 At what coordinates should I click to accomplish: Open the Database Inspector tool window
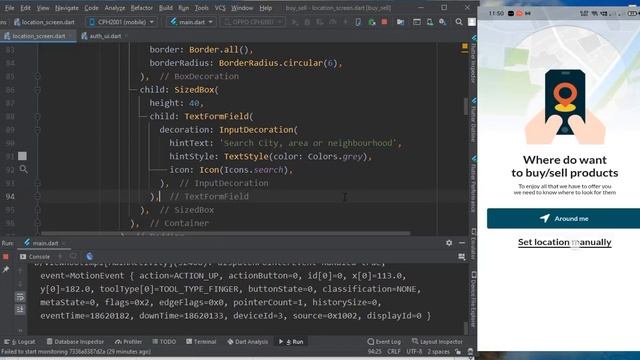(x=75, y=342)
